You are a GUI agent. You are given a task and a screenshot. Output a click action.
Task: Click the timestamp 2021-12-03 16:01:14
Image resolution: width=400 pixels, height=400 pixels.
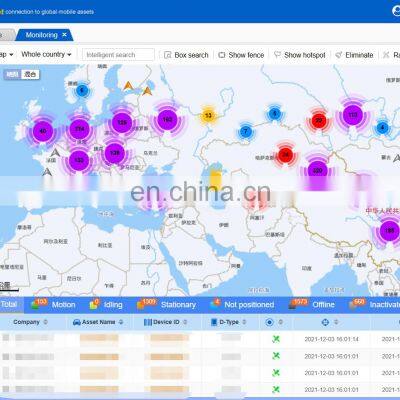point(331,339)
